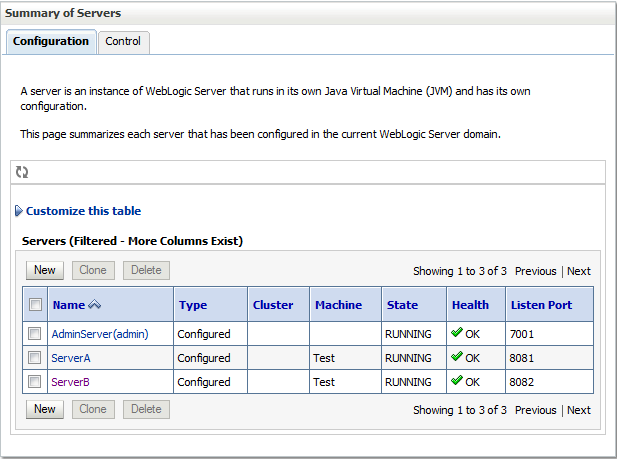Click Next below the table
This screenshot has width=617, height=459.
click(579, 410)
